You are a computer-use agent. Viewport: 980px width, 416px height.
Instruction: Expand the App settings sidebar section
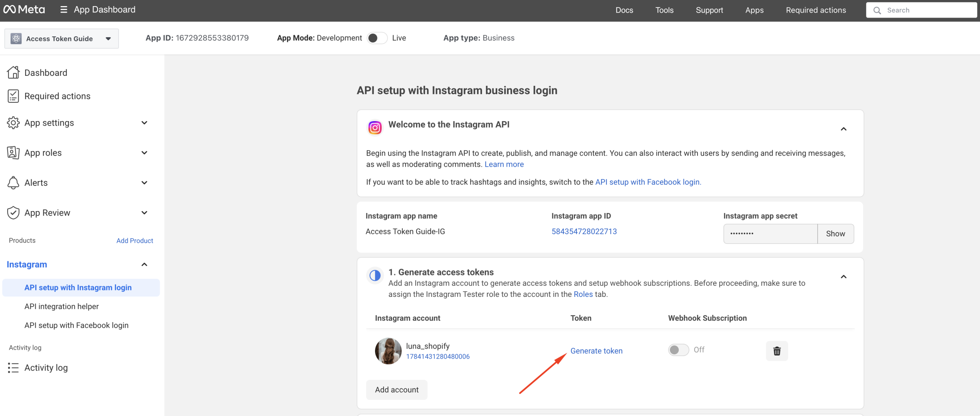click(144, 123)
